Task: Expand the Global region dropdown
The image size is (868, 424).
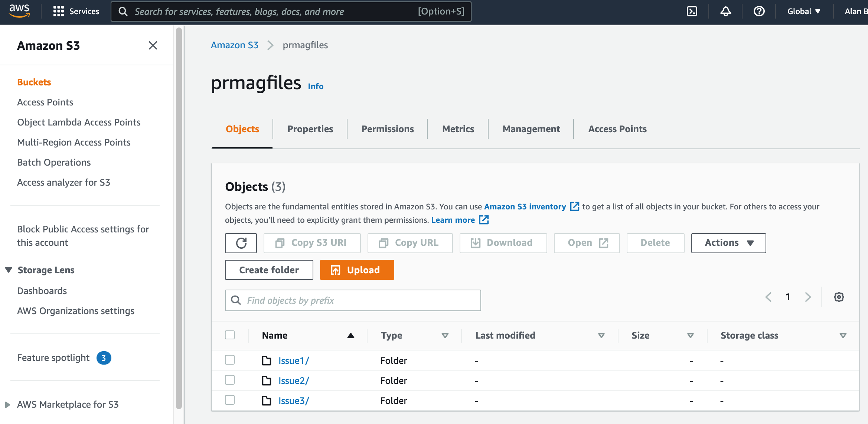Action: (804, 12)
